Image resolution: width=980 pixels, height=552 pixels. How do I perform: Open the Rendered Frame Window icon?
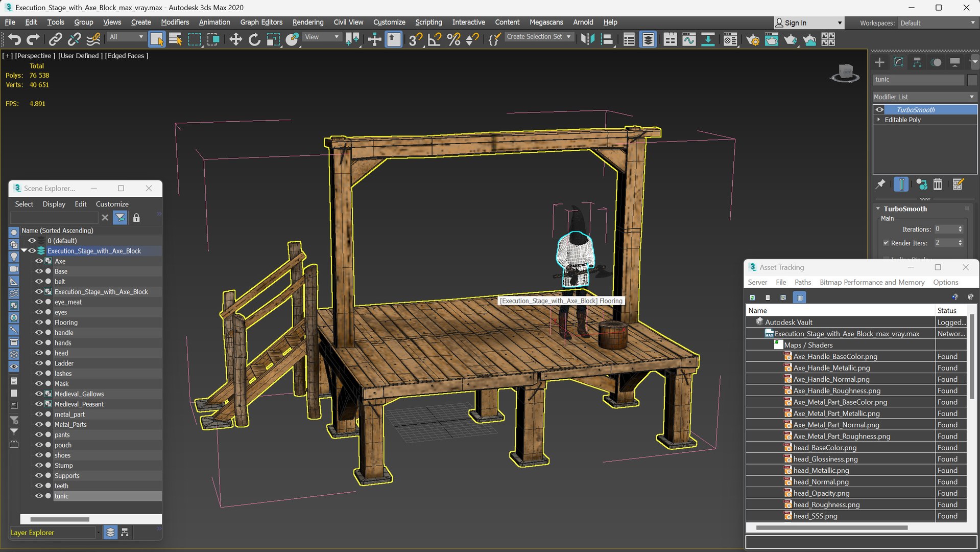pos(771,39)
